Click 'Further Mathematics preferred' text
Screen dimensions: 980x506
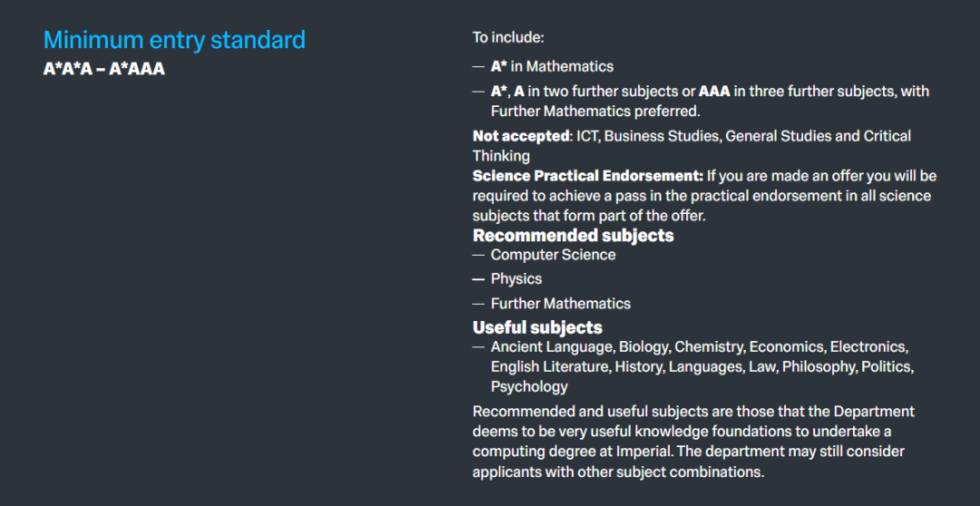pos(594,112)
